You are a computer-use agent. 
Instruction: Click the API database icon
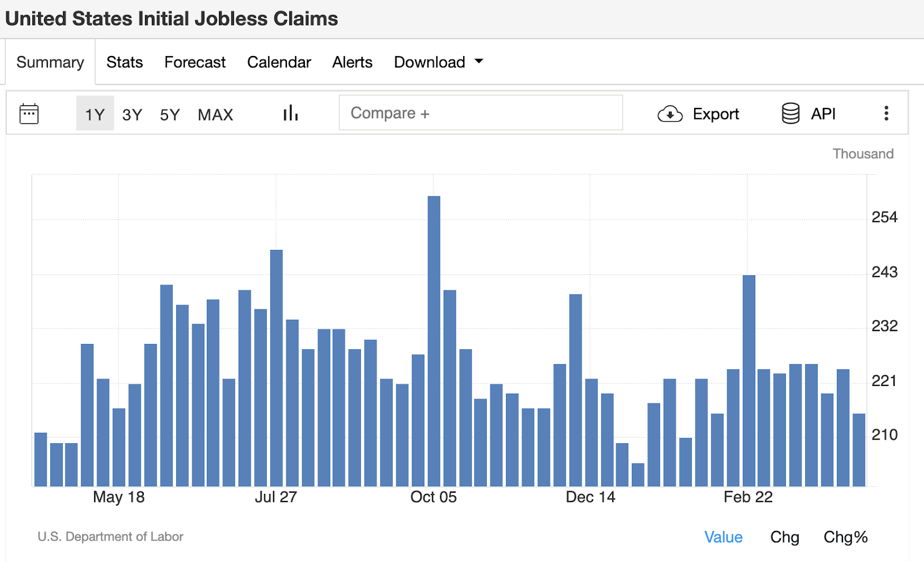[791, 114]
